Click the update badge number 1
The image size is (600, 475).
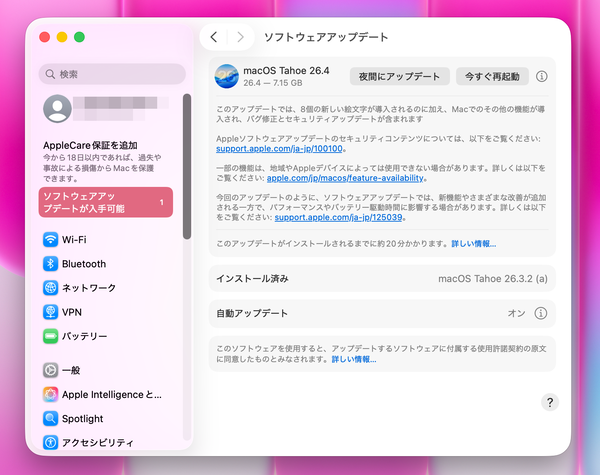161,202
